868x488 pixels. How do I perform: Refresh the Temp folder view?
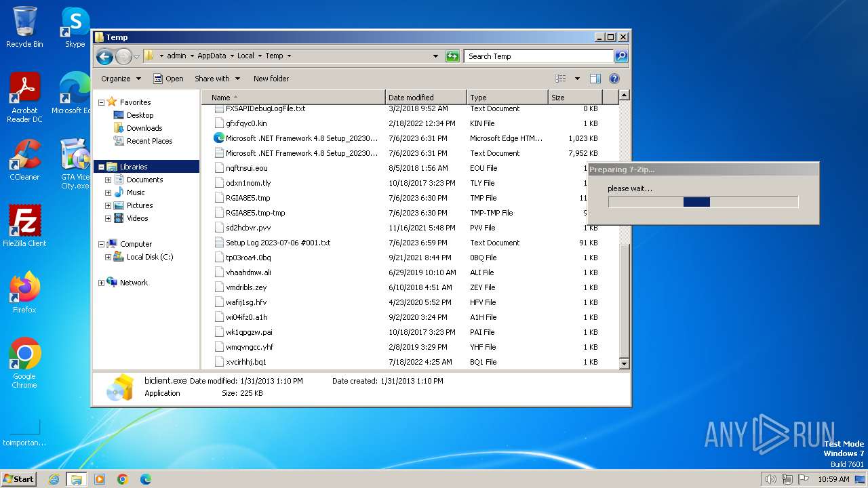point(452,56)
